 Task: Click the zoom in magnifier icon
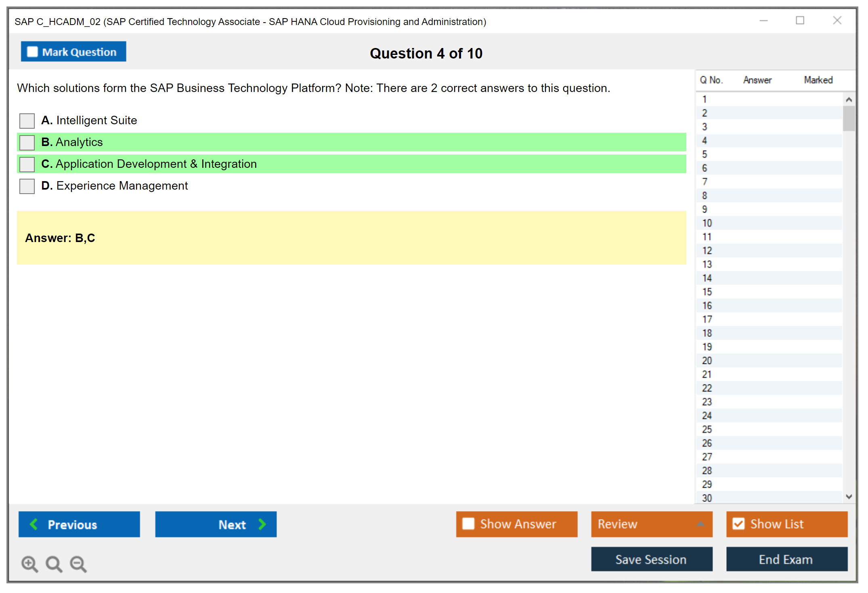29,564
